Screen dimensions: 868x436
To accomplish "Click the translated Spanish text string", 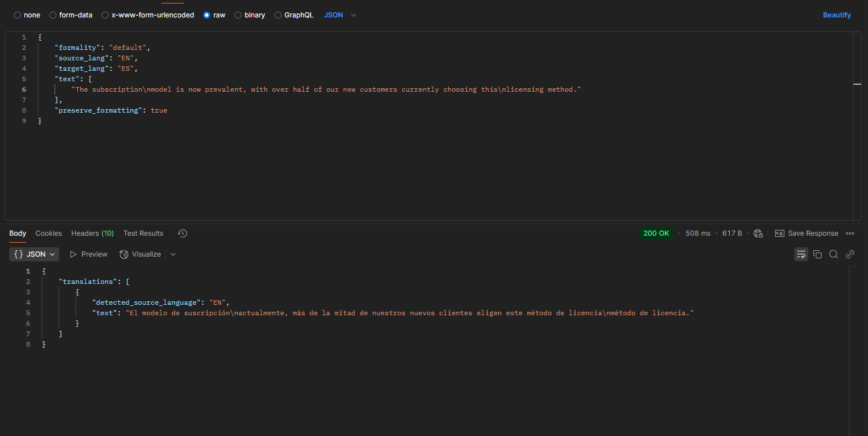I will (409, 313).
